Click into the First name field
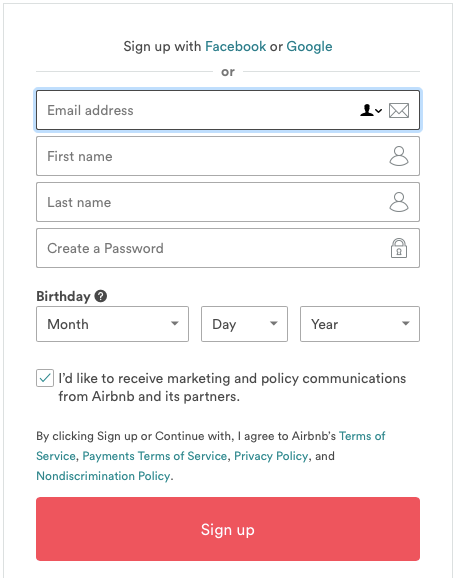Image resolution: width=455 pixels, height=578 pixels. click(x=228, y=156)
